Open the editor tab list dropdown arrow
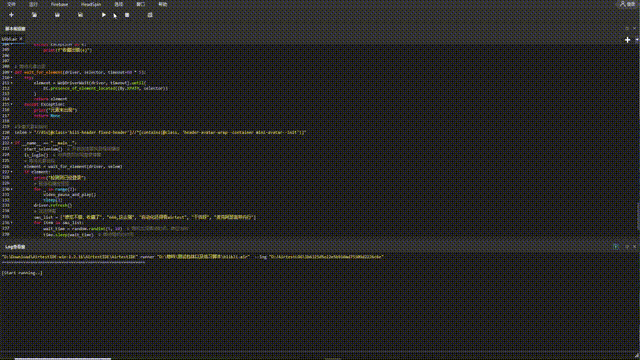 [x=637, y=40]
